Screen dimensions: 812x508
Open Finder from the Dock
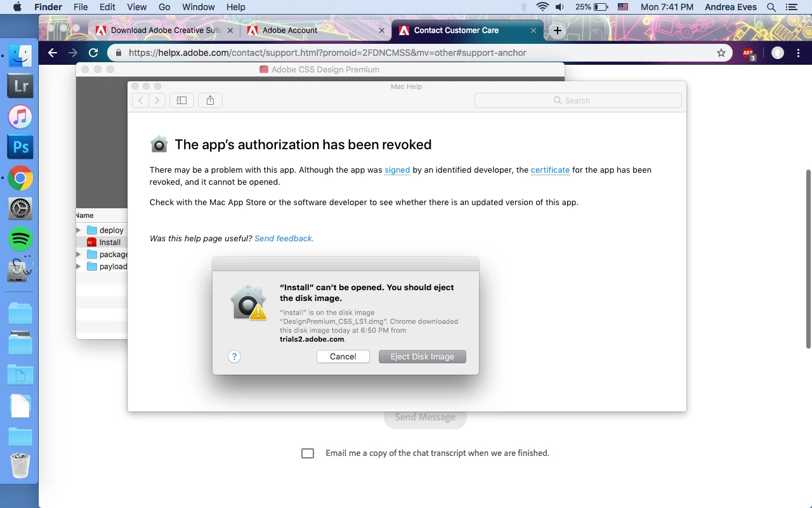click(20, 55)
